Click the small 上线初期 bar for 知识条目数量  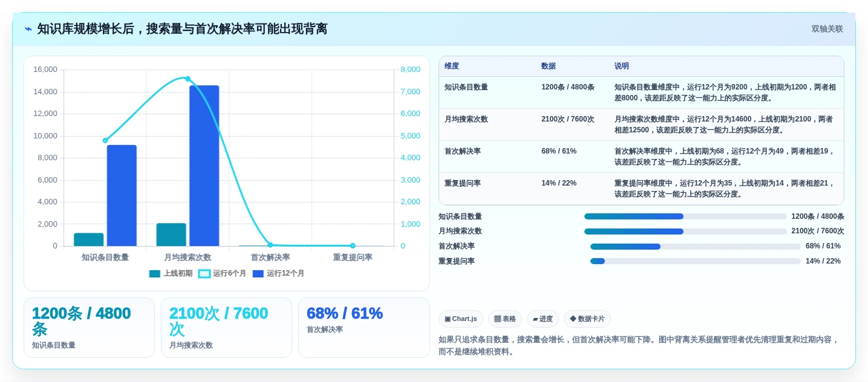pyautogui.click(x=89, y=239)
